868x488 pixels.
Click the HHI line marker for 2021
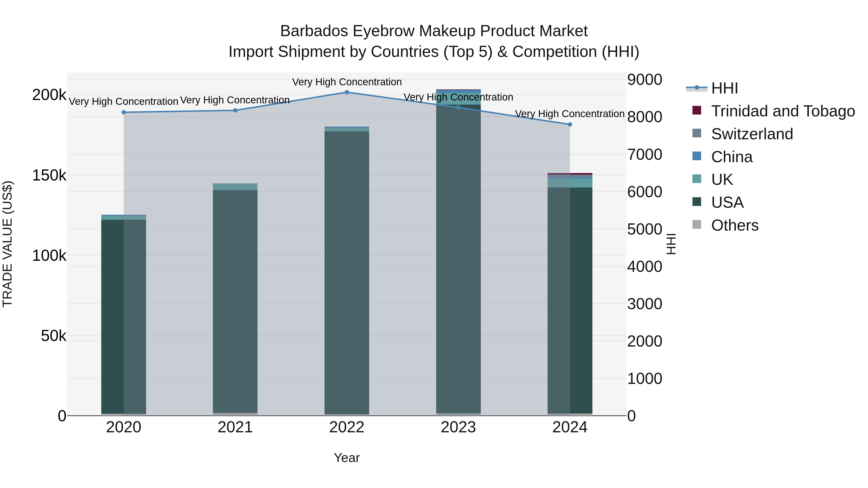click(x=235, y=110)
